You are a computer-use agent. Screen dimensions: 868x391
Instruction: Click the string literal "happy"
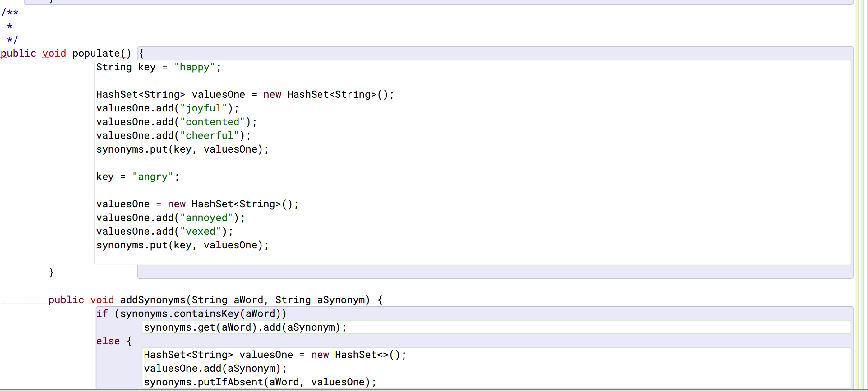point(194,67)
